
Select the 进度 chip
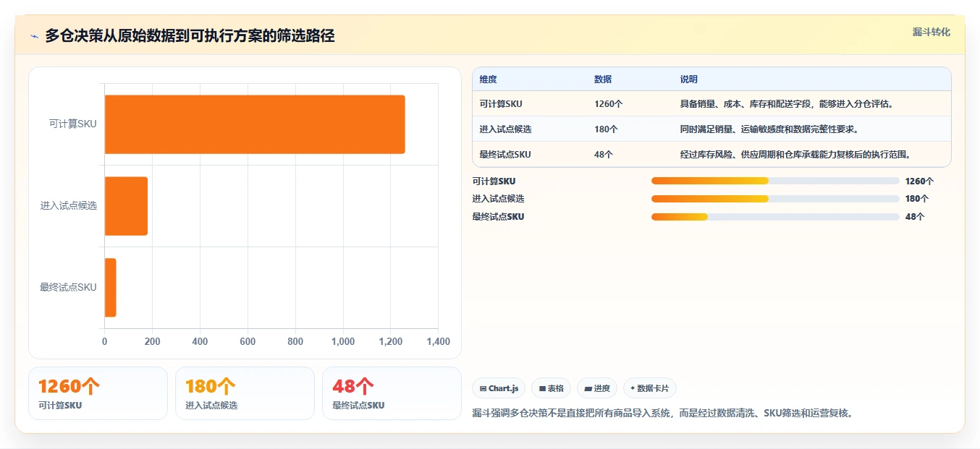pos(597,388)
